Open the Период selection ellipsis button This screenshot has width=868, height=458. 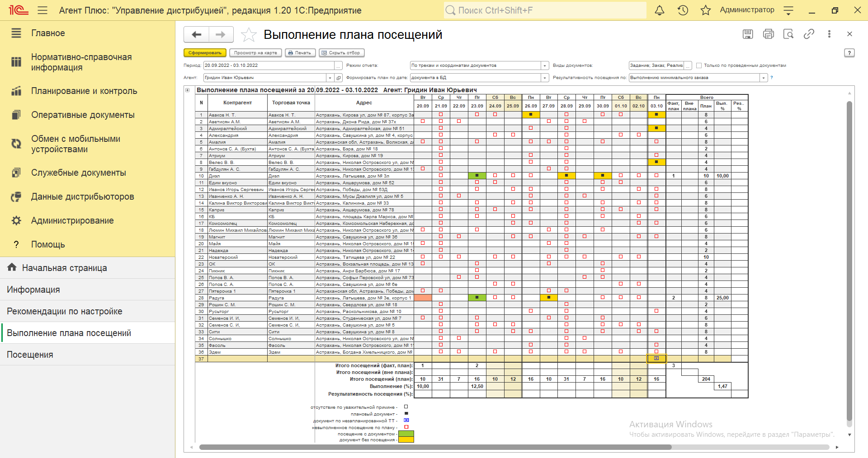coord(338,65)
